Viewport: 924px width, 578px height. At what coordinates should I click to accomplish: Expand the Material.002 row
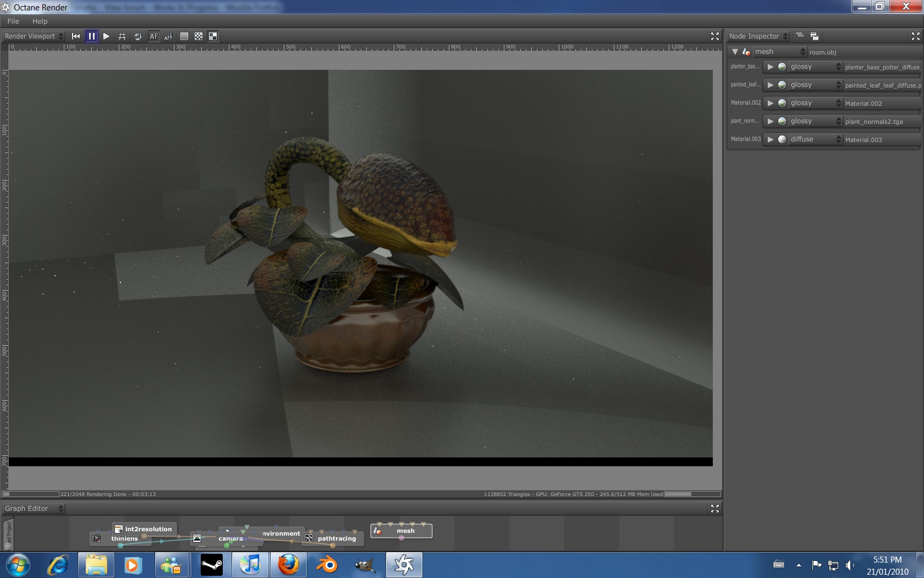(771, 103)
